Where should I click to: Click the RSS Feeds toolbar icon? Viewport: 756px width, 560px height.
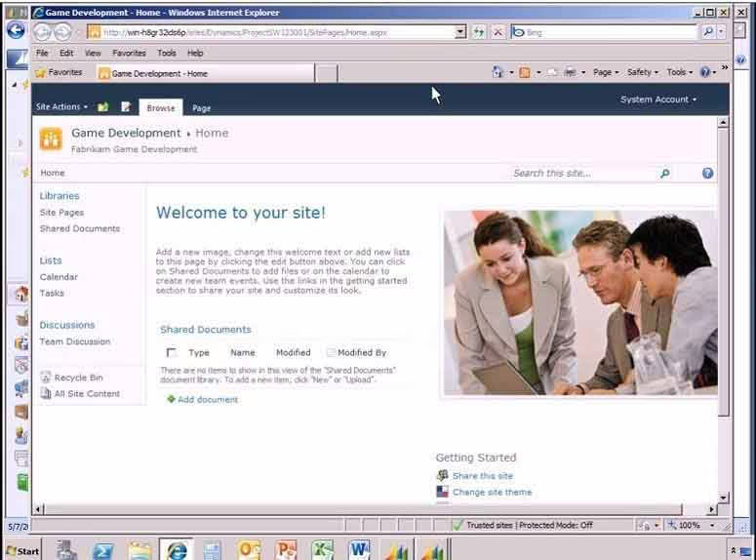525,72
